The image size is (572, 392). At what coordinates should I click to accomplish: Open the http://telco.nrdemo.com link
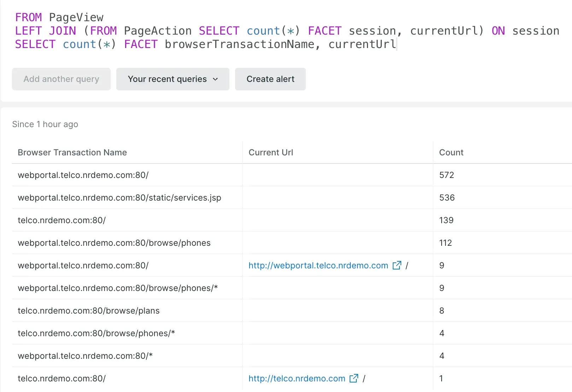pos(297,379)
